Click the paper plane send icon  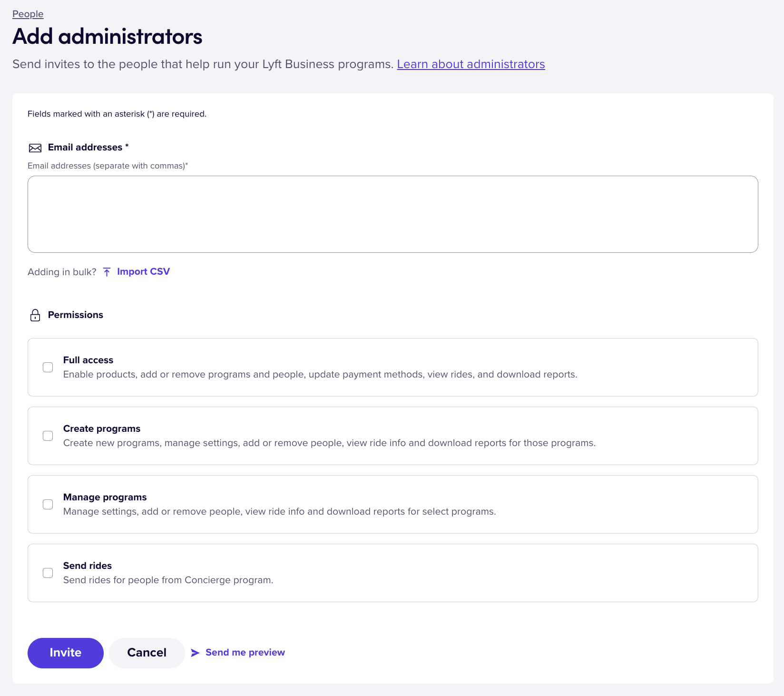point(195,653)
